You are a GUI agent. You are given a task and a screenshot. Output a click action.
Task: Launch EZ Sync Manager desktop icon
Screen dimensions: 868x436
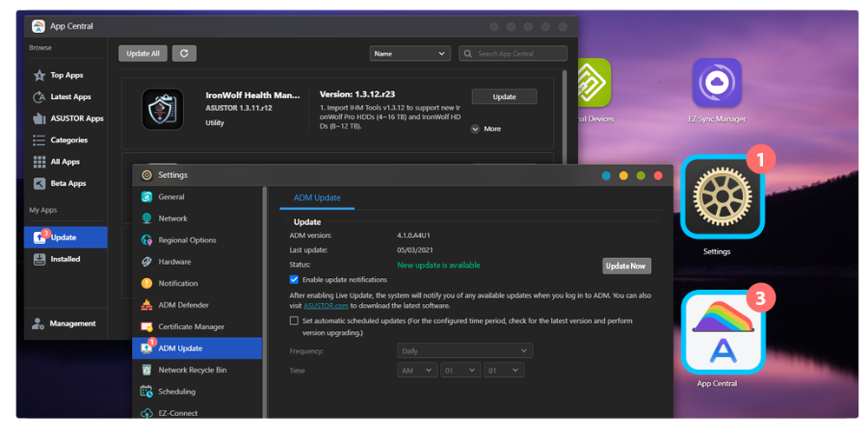pyautogui.click(x=717, y=83)
